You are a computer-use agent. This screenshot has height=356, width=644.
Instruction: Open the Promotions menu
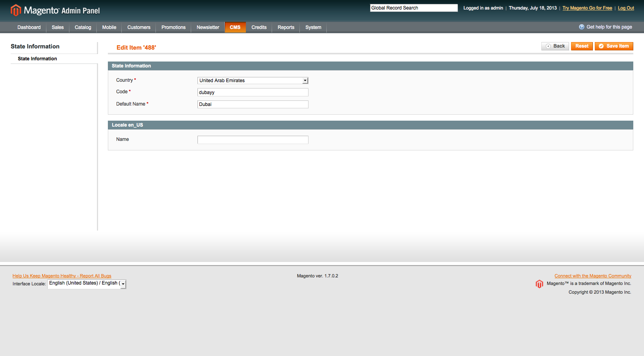(x=173, y=27)
